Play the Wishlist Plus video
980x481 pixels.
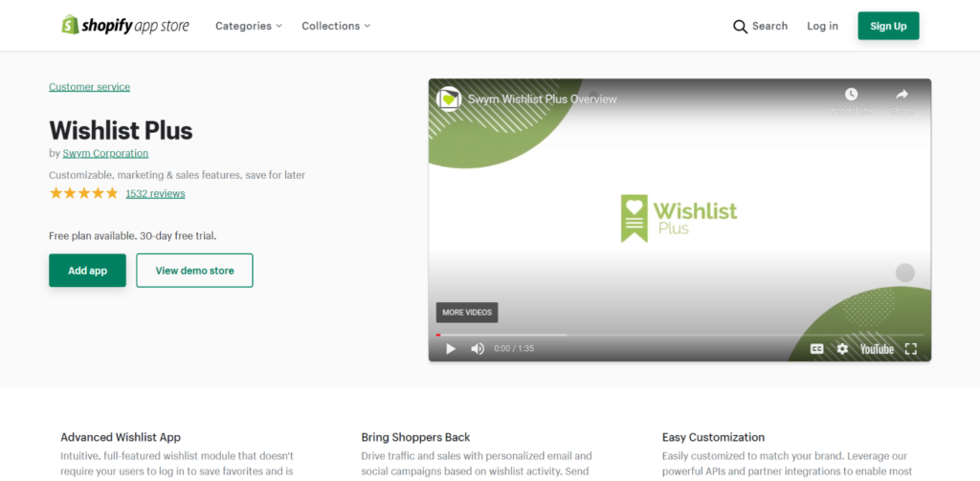[x=450, y=349]
